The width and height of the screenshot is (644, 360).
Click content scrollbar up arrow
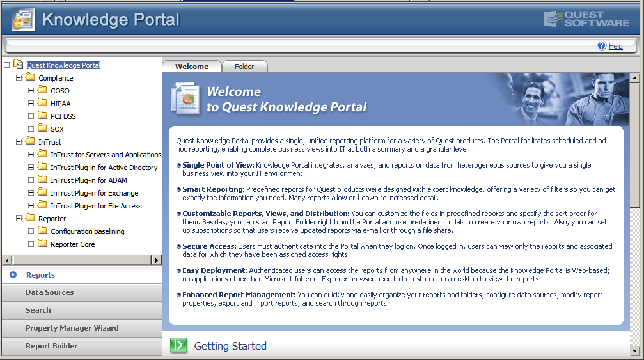pos(635,77)
